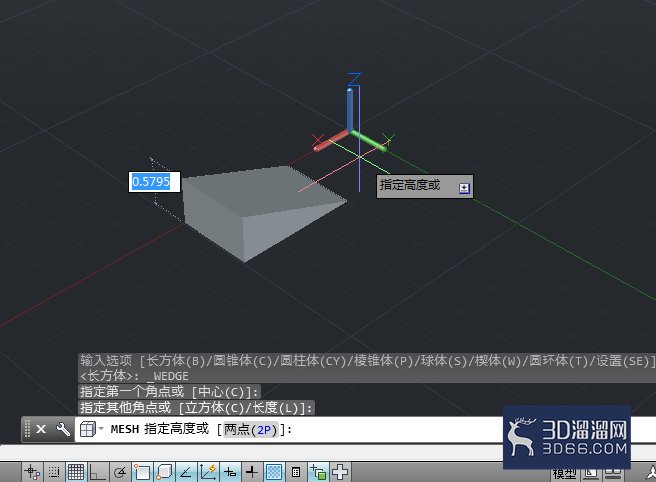The height and width of the screenshot is (482, 656).
Task: Toggle Quick Properties icon
Action: point(296,472)
